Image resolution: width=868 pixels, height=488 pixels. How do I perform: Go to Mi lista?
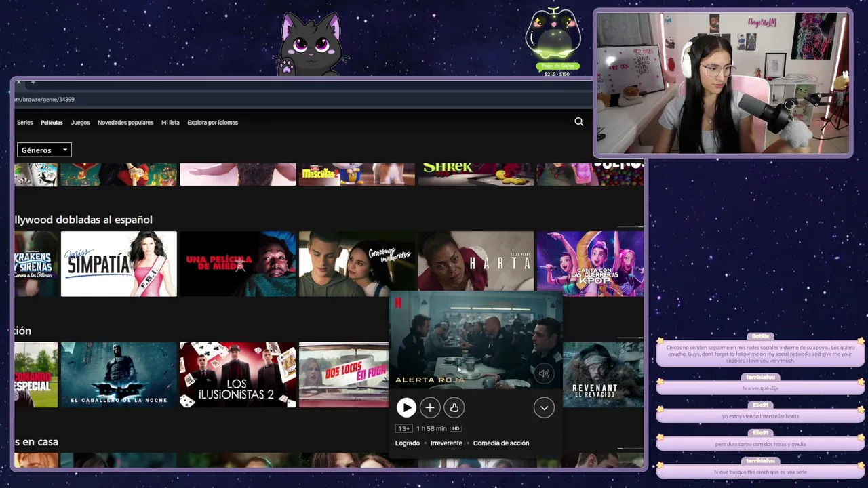(170, 123)
